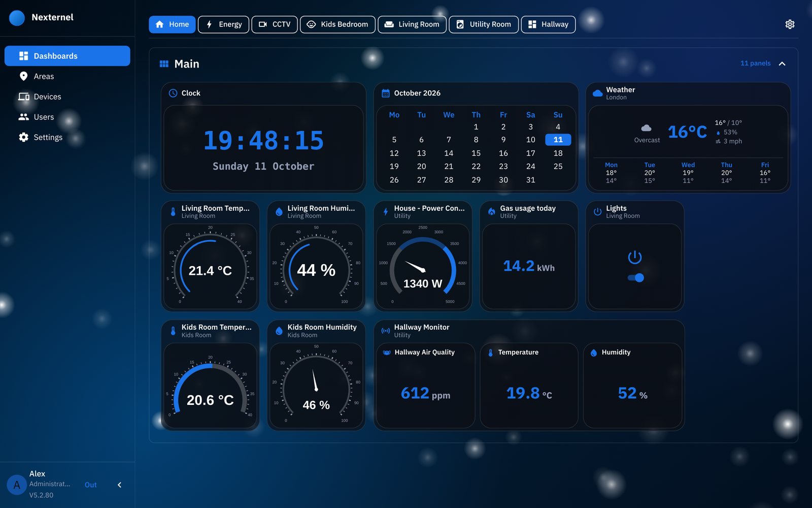Select the Home tab
Viewport: 812px width, 508px height.
click(x=172, y=24)
